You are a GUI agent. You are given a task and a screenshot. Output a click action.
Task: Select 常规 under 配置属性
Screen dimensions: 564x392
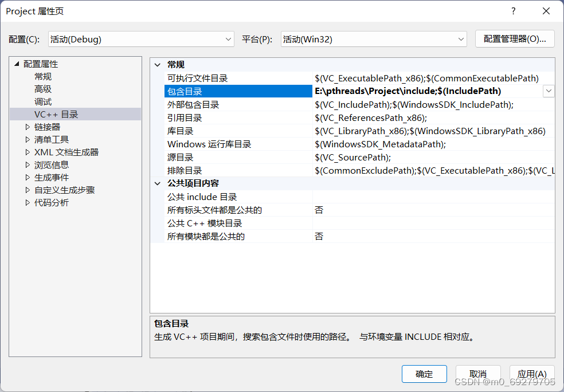click(x=42, y=76)
